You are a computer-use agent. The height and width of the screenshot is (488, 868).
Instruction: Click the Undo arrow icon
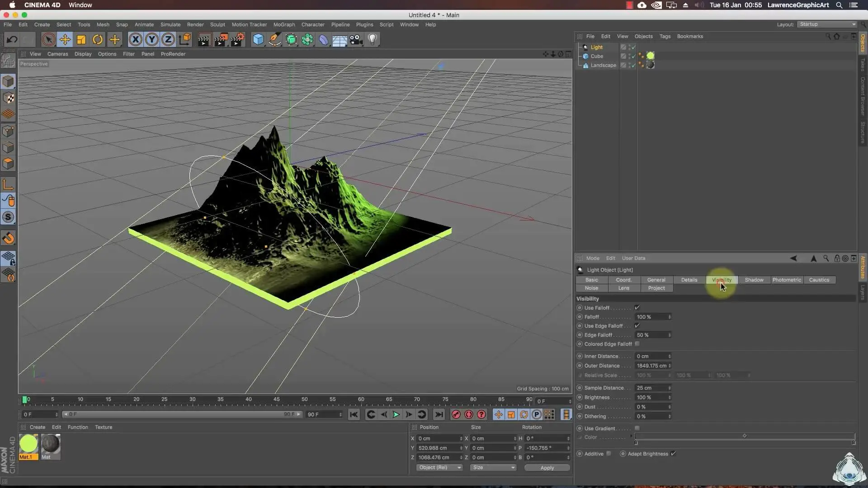[x=12, y=40]
